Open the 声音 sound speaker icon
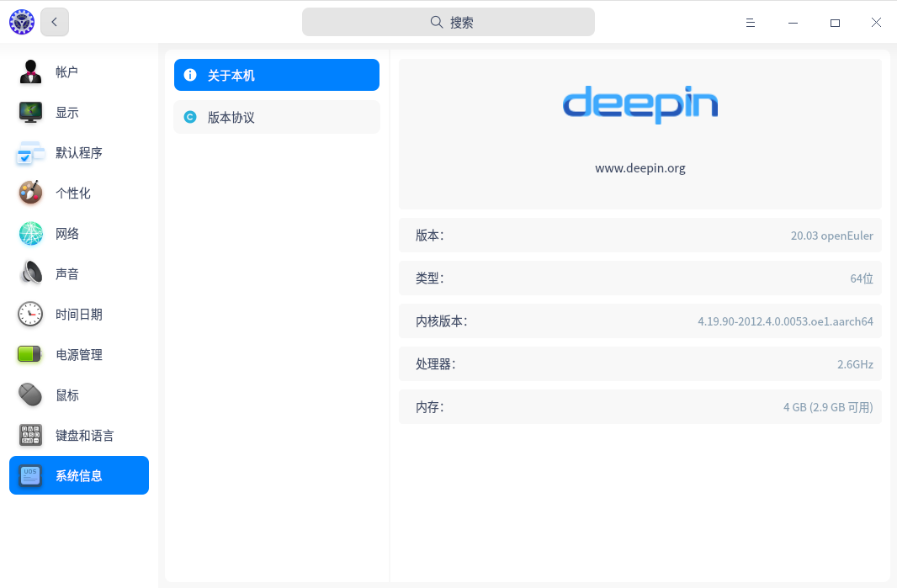Image resolution: width=897 pixels, height=588 pixels. [x=31, y=274]
